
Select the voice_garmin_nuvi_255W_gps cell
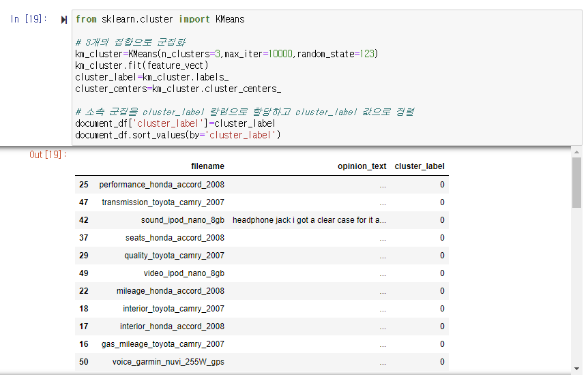168,362
